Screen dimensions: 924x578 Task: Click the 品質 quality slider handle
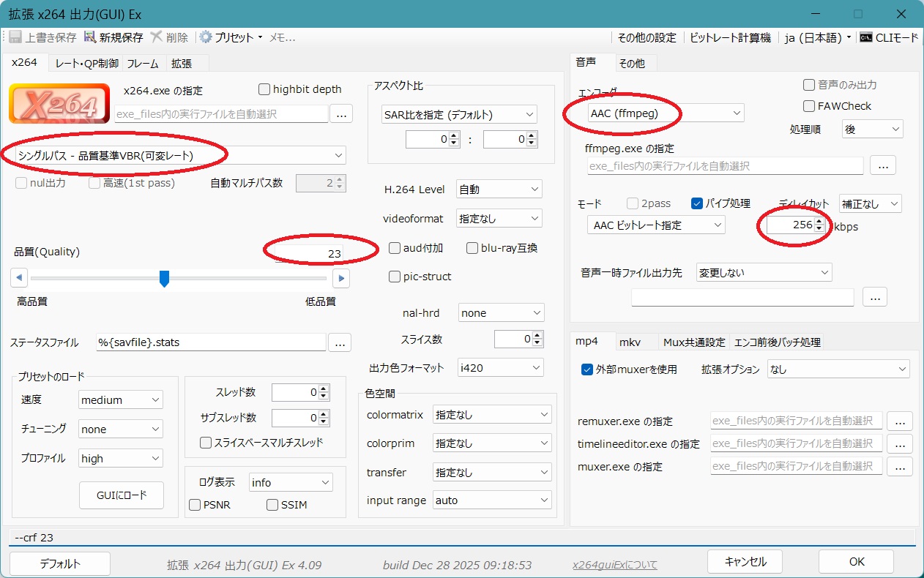165,279
